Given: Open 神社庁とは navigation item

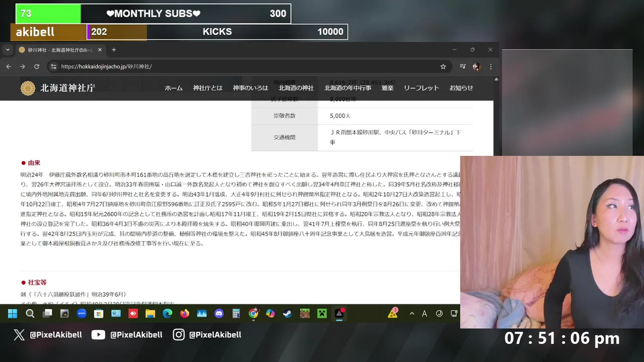Looking at the screenshot, I should [208, 88].
